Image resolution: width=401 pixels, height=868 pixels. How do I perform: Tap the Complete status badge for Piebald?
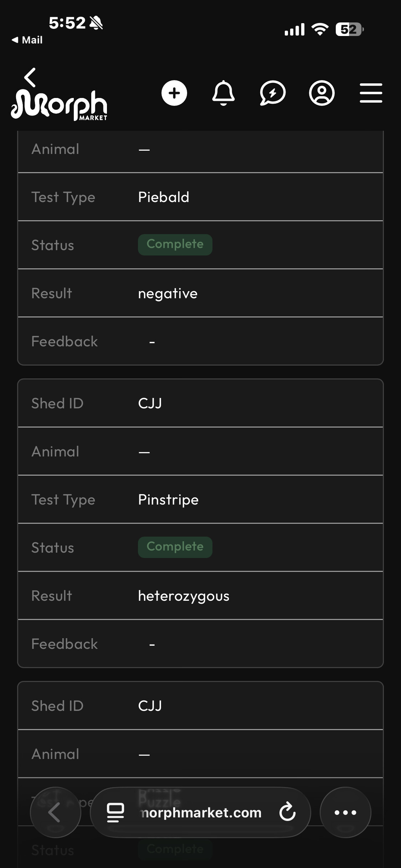pos(175,244)
